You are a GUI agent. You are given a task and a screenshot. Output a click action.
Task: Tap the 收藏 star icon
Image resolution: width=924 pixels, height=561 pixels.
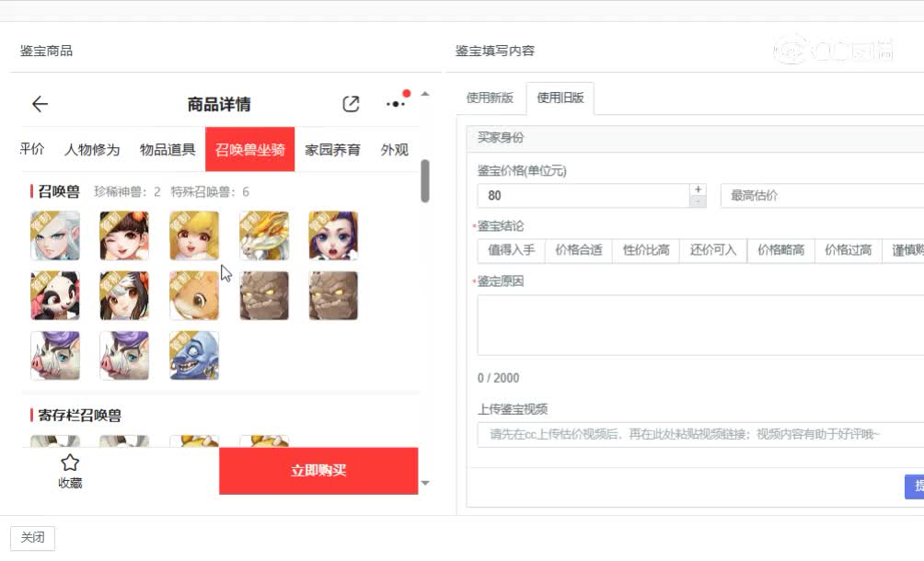coord(70,463)
